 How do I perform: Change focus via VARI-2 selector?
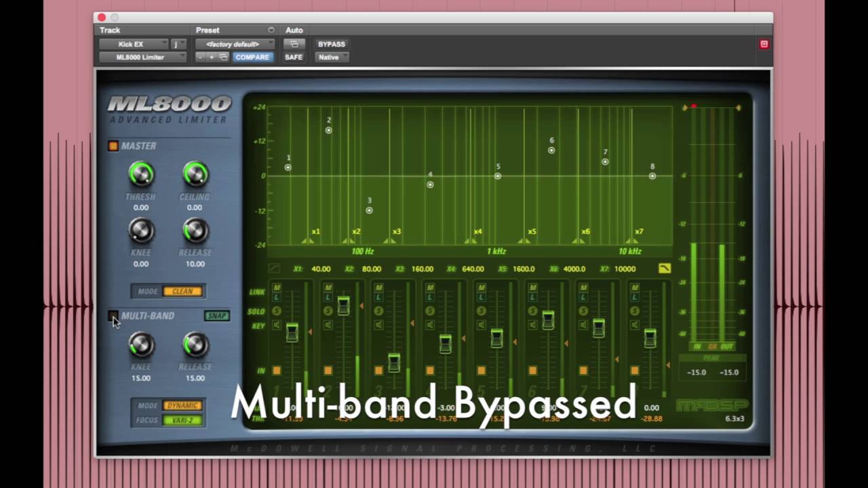(182, 420)
